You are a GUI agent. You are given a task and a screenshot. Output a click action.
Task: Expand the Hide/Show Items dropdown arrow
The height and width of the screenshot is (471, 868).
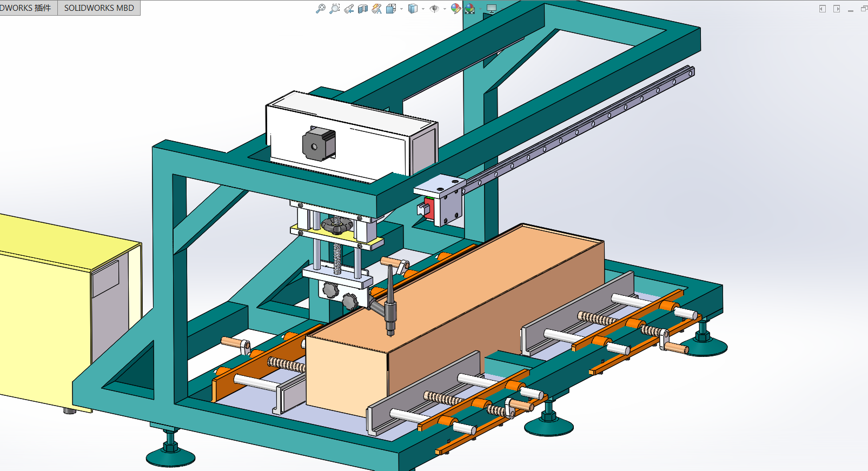(445, 9)
